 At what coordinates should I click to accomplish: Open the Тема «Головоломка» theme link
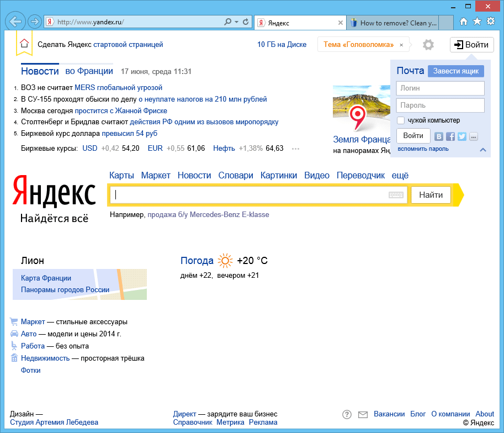(x=358, y=44)
